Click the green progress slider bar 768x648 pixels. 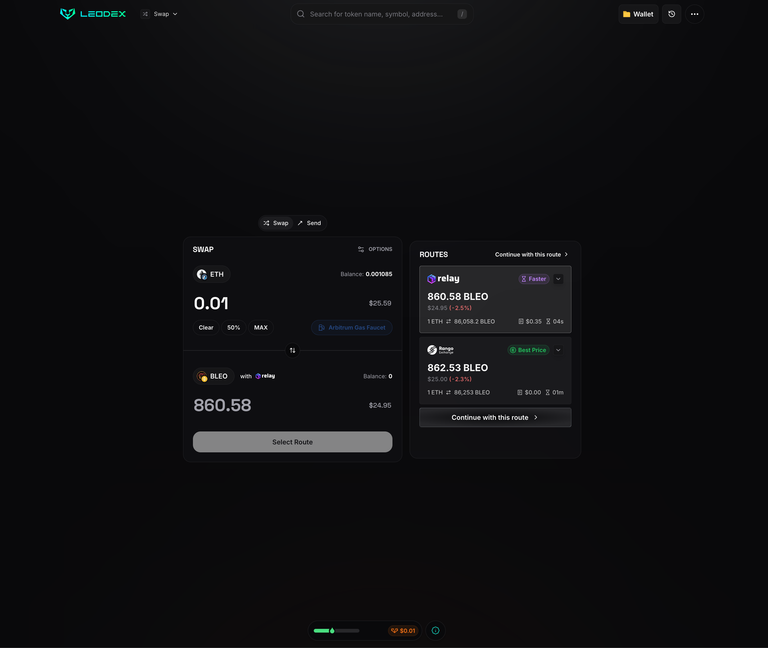tap(336, 630)
